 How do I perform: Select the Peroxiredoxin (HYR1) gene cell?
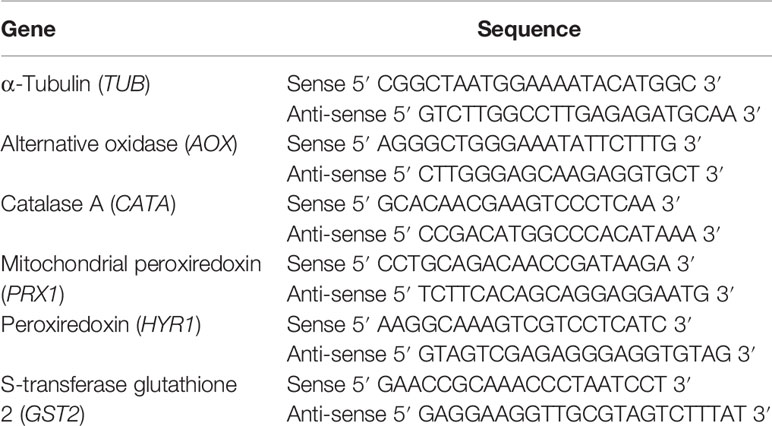coord(101,325)
